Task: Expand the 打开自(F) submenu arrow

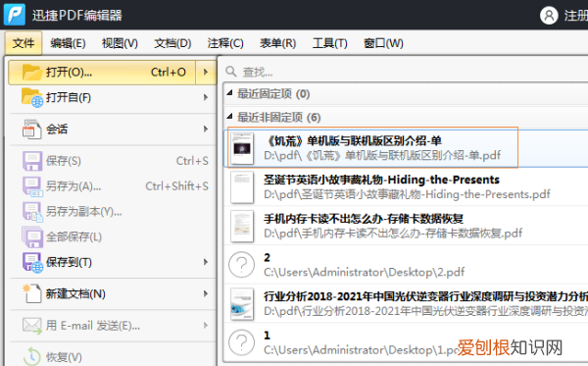Action: (x=206, y=97)
